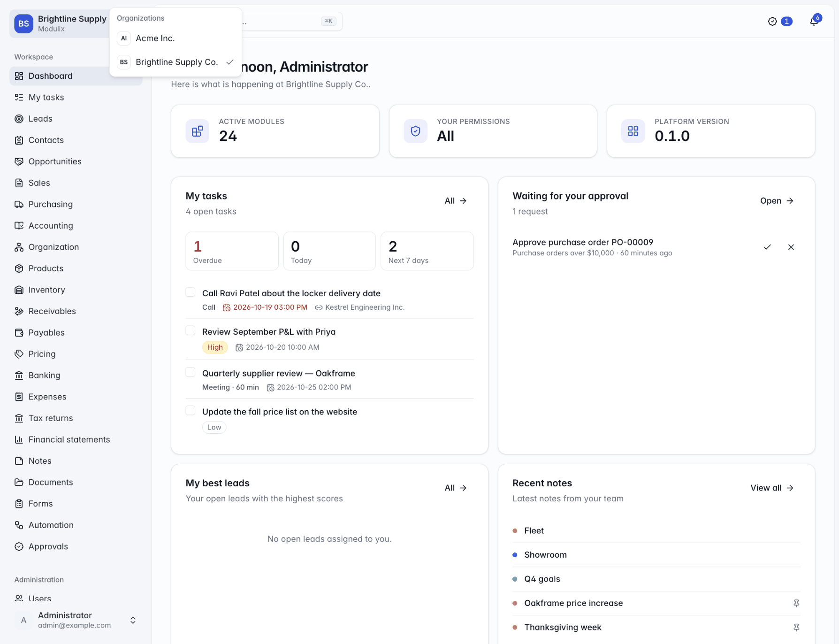
Task: Click the Active Modules card icon
Action: [198, 131]
